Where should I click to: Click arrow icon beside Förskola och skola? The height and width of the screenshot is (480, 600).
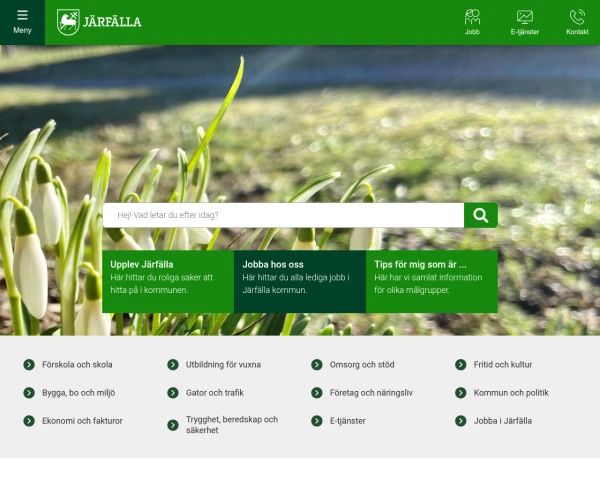(x=29, y=365)
